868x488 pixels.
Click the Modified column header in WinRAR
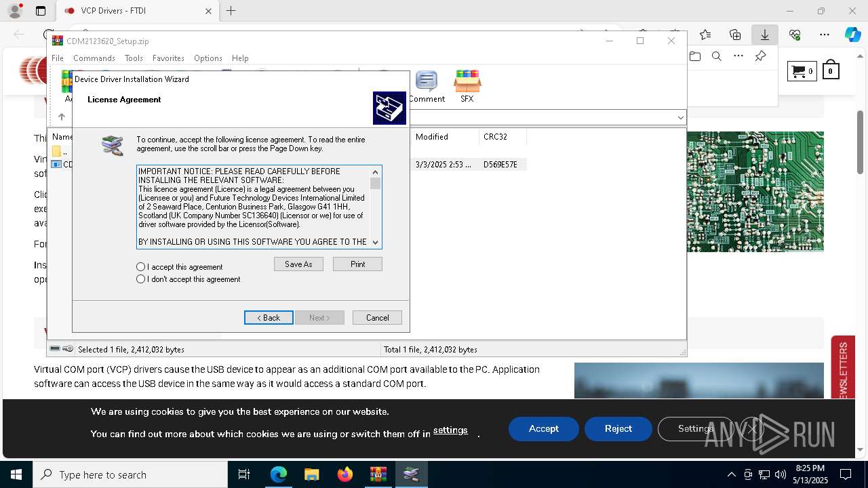coord(444,137)
